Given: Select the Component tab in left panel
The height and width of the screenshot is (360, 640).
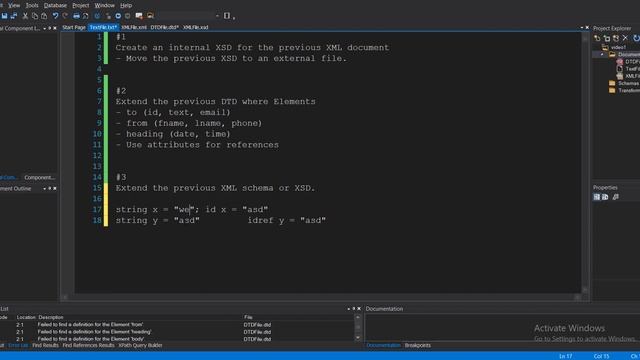Looking at the screenshot, I should pos(39,178).
